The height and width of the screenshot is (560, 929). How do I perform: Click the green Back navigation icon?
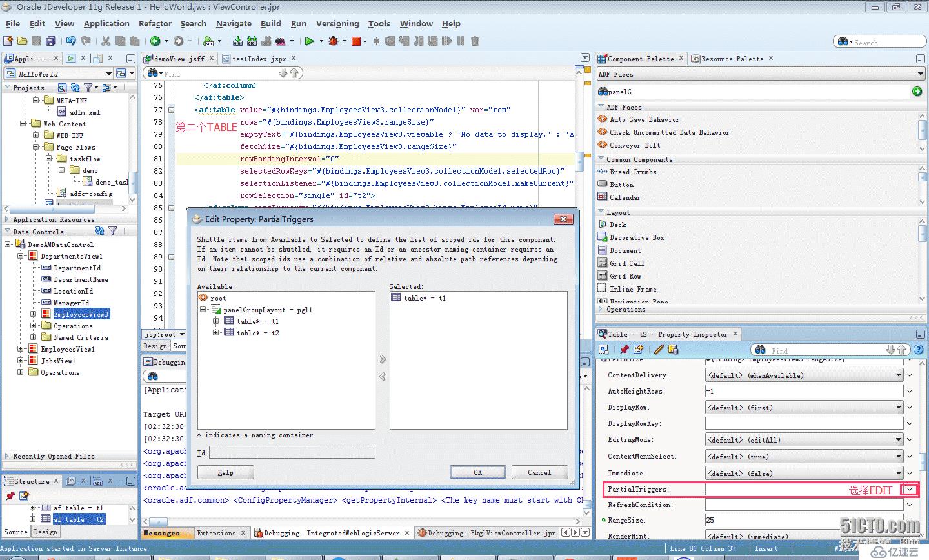(x=155, y=41)
